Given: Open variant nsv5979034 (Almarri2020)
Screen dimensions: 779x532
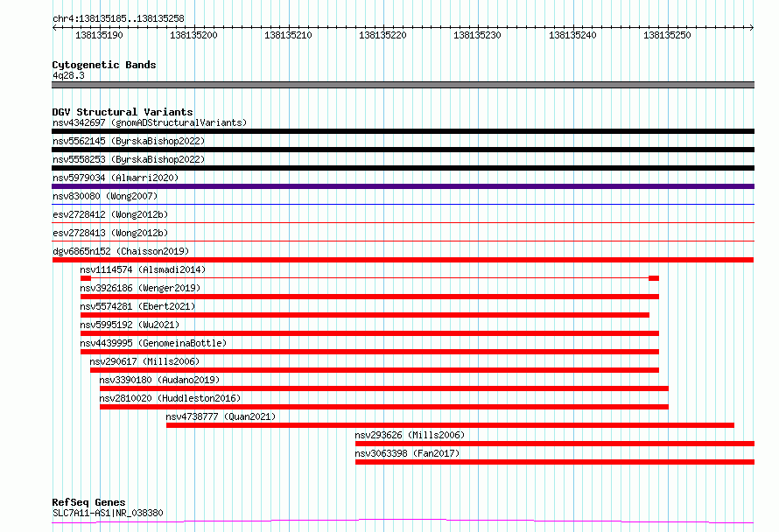Looking at the screenshot, I should 116,178.
